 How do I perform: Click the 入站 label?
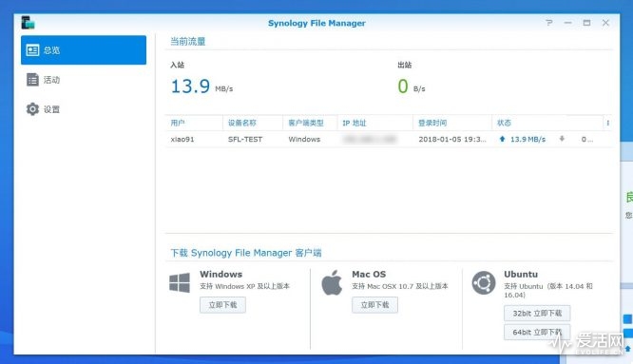click(x=177, y=65)
